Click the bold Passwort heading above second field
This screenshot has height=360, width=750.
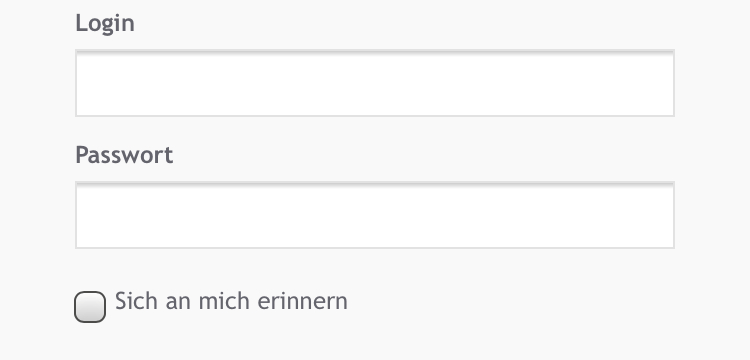point(124,155)
